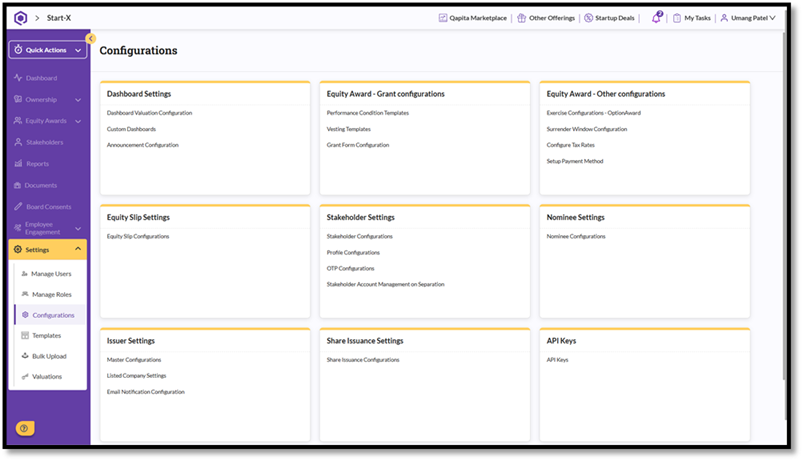This screenshot has width=803, height=461.
Task: Click the Configurations cog icon in submenu
Action: (25, 315)
